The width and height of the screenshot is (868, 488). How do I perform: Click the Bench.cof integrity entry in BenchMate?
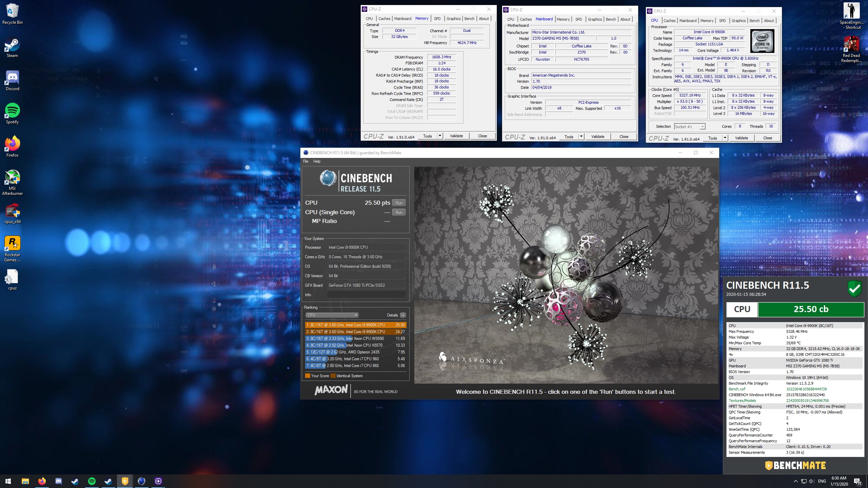[x=795, y=389]
